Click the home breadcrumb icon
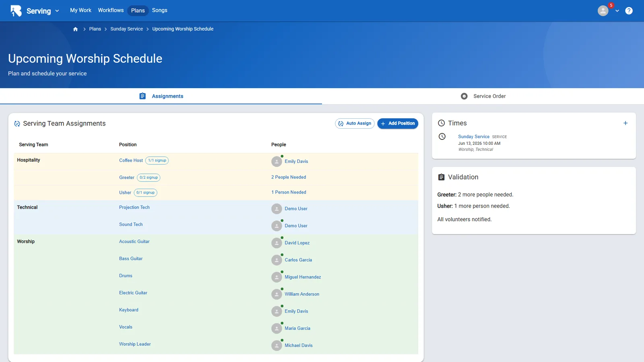 pos(75,29)
